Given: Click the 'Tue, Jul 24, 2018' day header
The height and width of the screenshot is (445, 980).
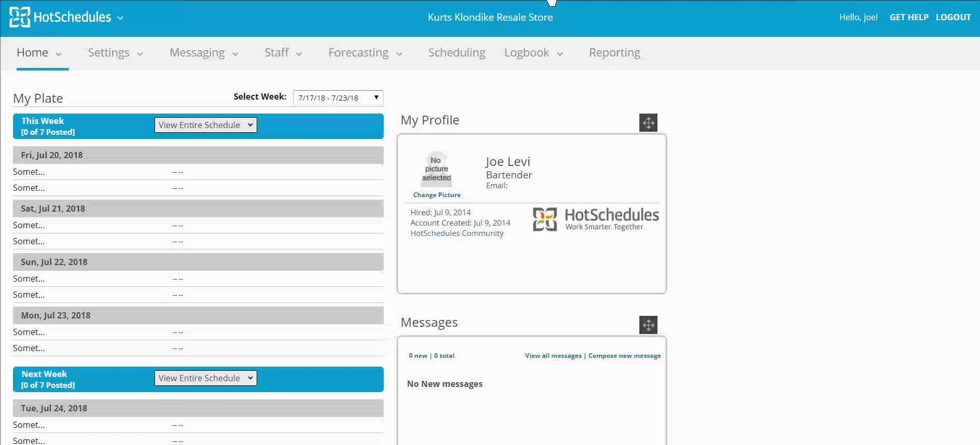Looking at the screenshot, I should 198,408.
